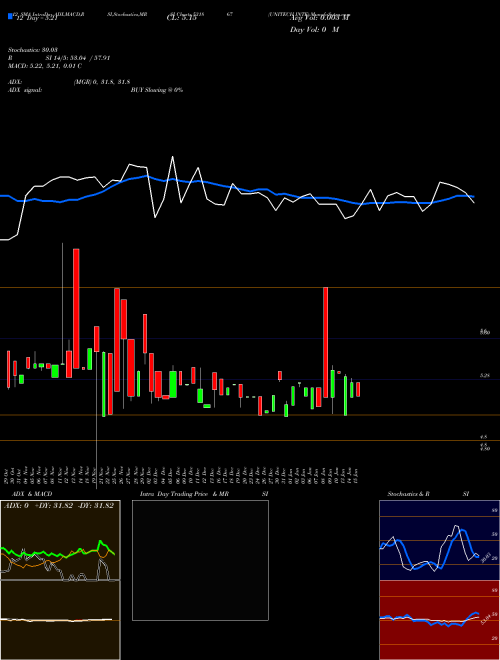This screenshot has width=500, height=660.
Task: Click the 5.28 price axis label
Action: (484, 375)
